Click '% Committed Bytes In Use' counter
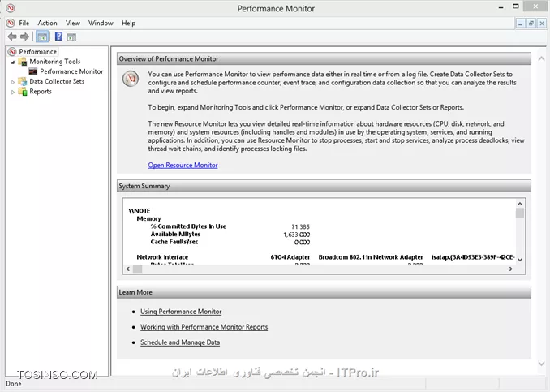Viewport: 550px width, 392px height. coord(188,226)
